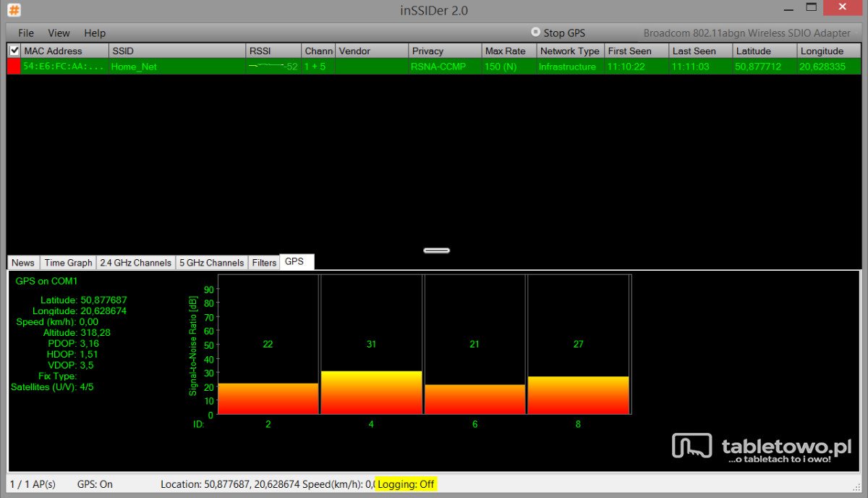Select the Home_Net SSID cell

(177, 67)
